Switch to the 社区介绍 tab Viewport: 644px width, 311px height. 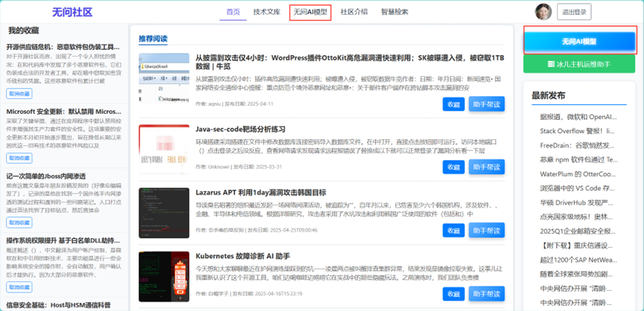click(354, 12)
